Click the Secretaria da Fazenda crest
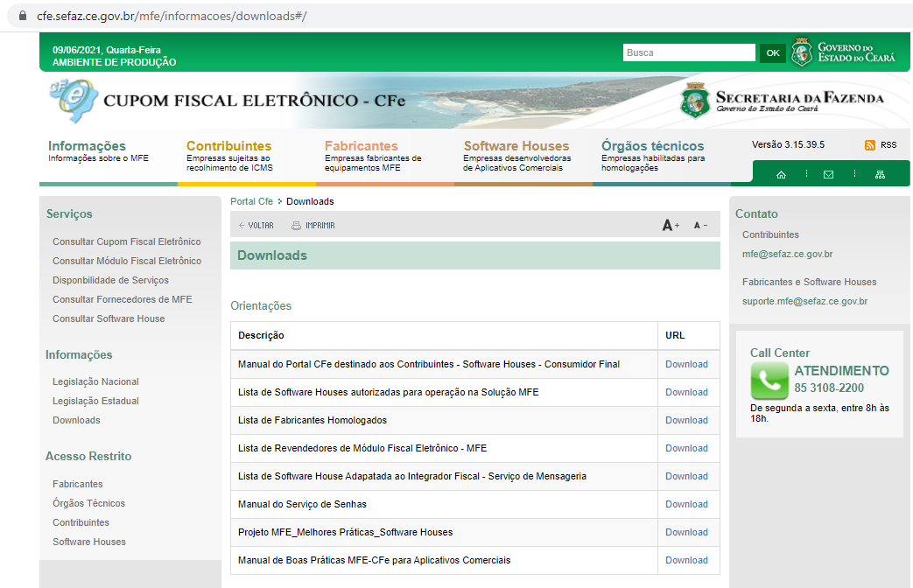913x588 pixels. tap(695, 100)
